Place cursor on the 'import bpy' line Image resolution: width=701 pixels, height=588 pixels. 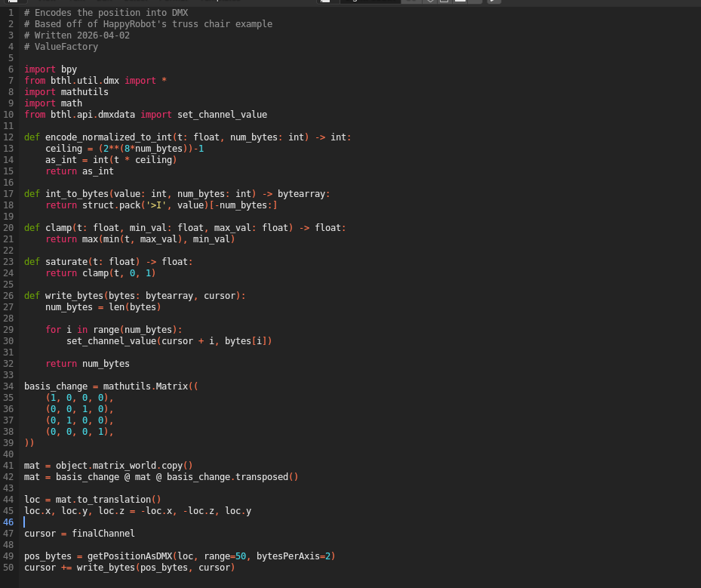51,69
